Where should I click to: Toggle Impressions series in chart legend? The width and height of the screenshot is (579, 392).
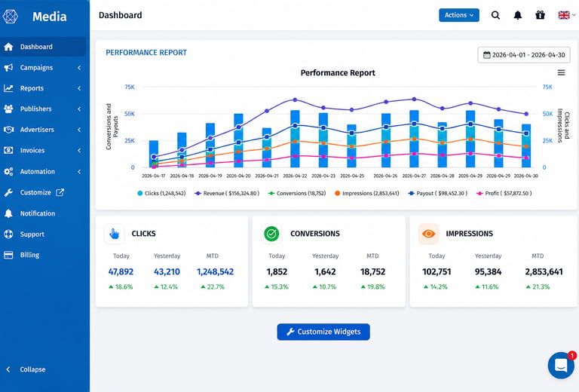(x=366, y=193)
